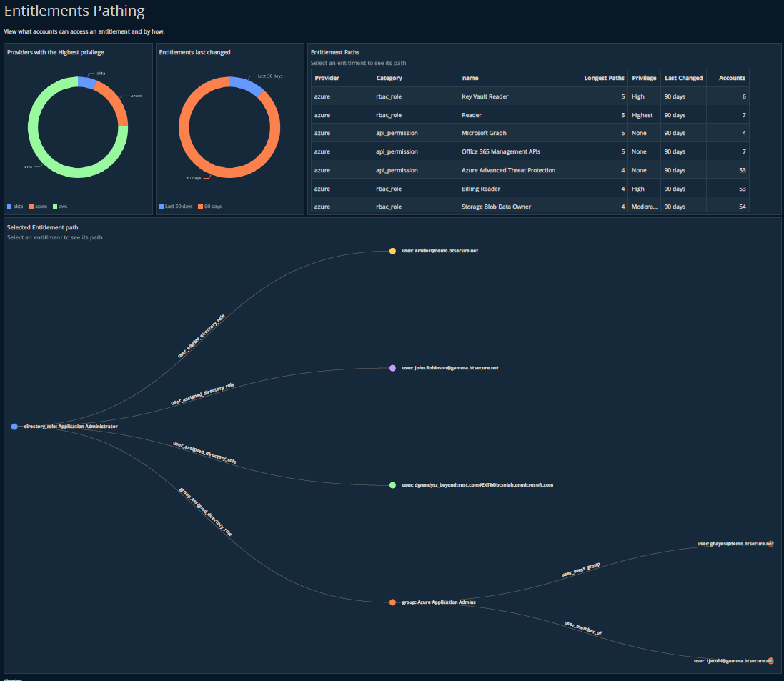Sort table by Last Changed column
Screen dimensions: 784x681
(x=683, y=78)
